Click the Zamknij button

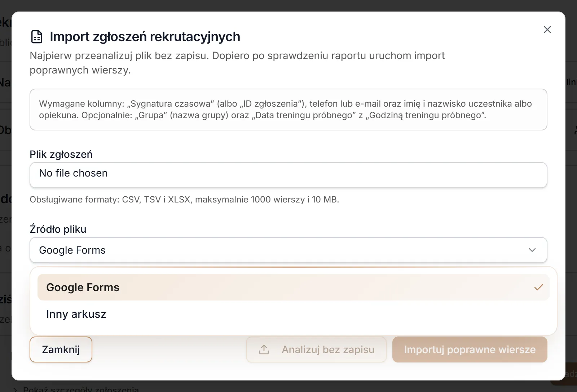click(61, 349)
